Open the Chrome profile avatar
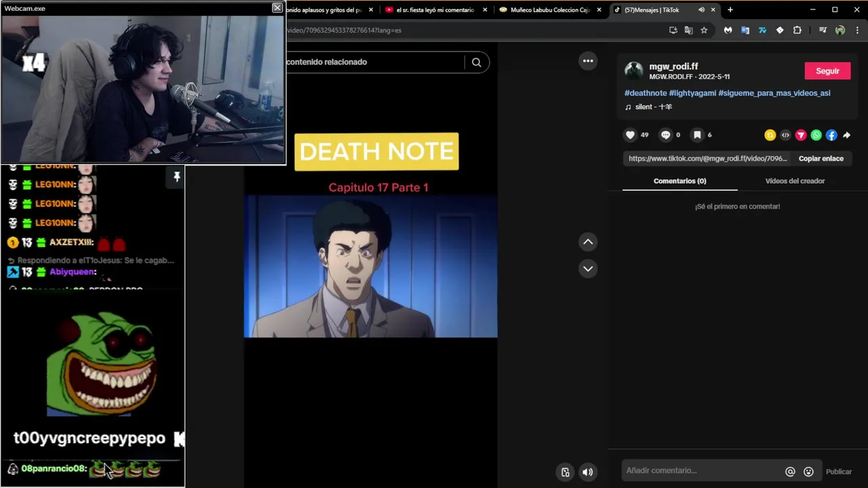 [x=840, y=30]
